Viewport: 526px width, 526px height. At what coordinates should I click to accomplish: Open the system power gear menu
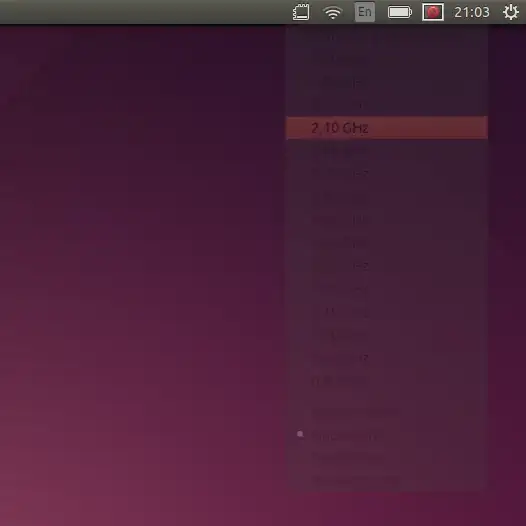click(x=511, y=12)
